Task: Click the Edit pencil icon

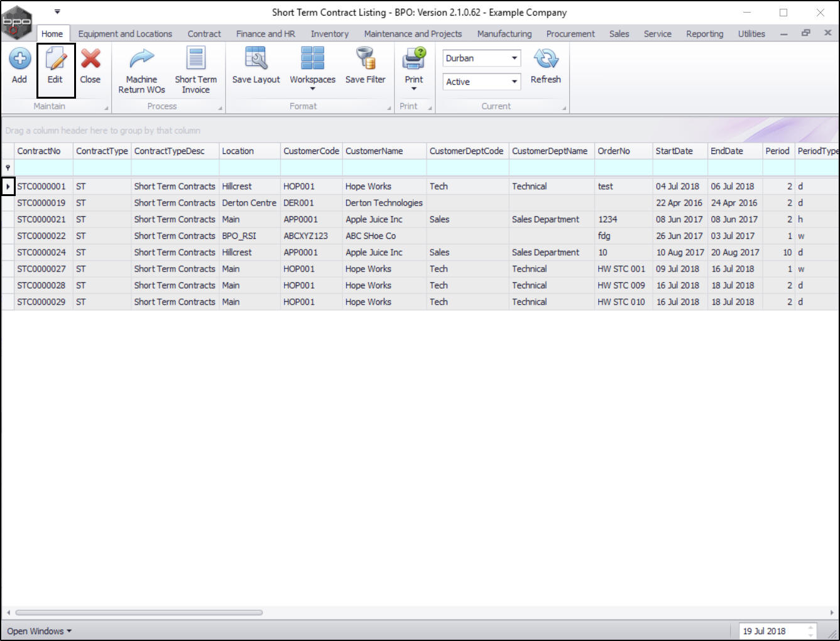Action: point(55,59)
